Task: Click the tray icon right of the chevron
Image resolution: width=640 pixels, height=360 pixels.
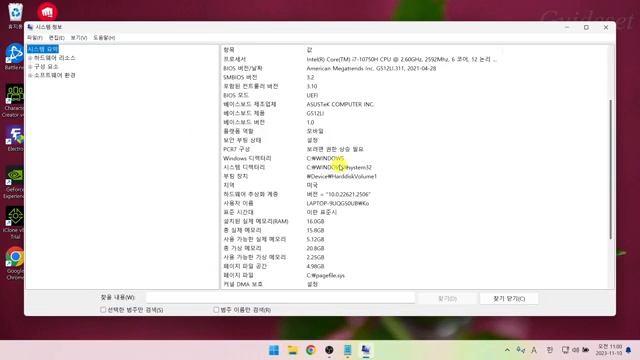Action: click(520, 350)
